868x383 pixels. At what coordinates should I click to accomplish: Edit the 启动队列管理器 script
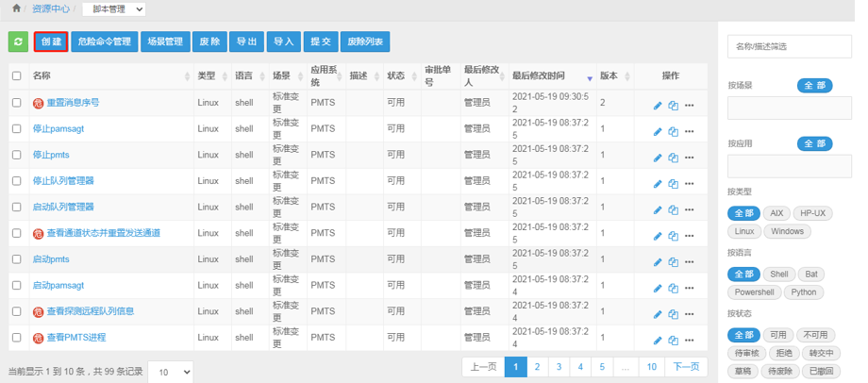coord(658,209)
